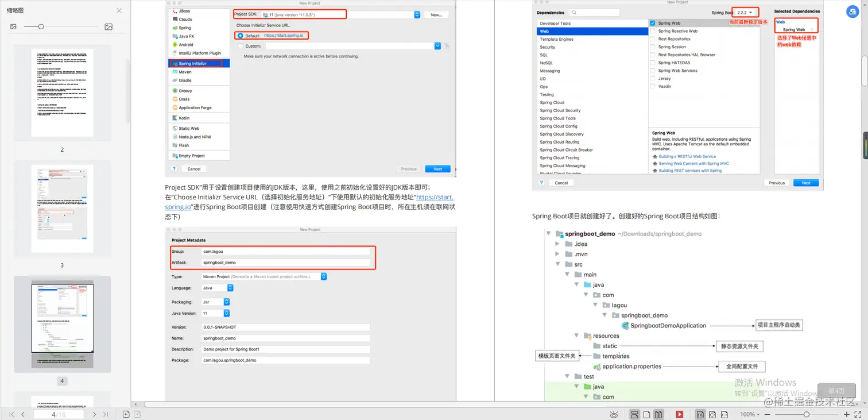Image resolution: width=868 pixels, height=420 pixels.
Task: Select Spring Cloud Security category
Action: (592, 110)
